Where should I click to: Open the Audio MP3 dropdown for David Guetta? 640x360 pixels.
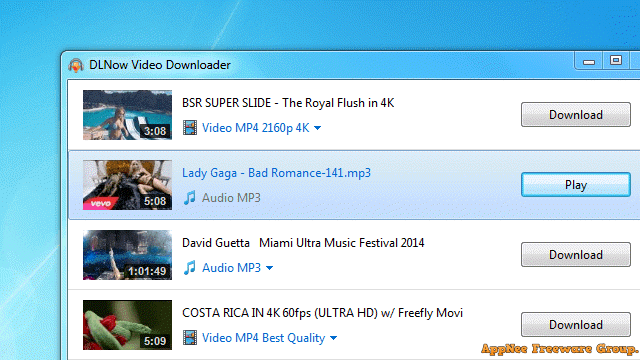point(238,268)
